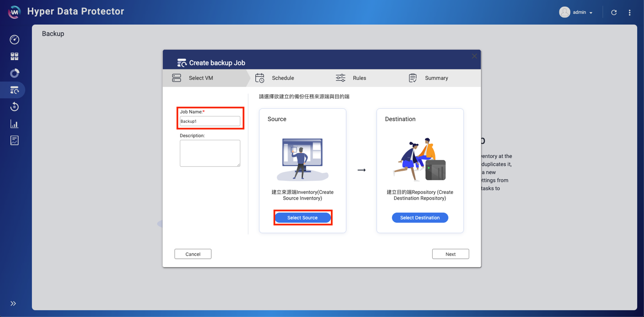
Task: Open the three-dot more options menu
Action: (630, 13)
